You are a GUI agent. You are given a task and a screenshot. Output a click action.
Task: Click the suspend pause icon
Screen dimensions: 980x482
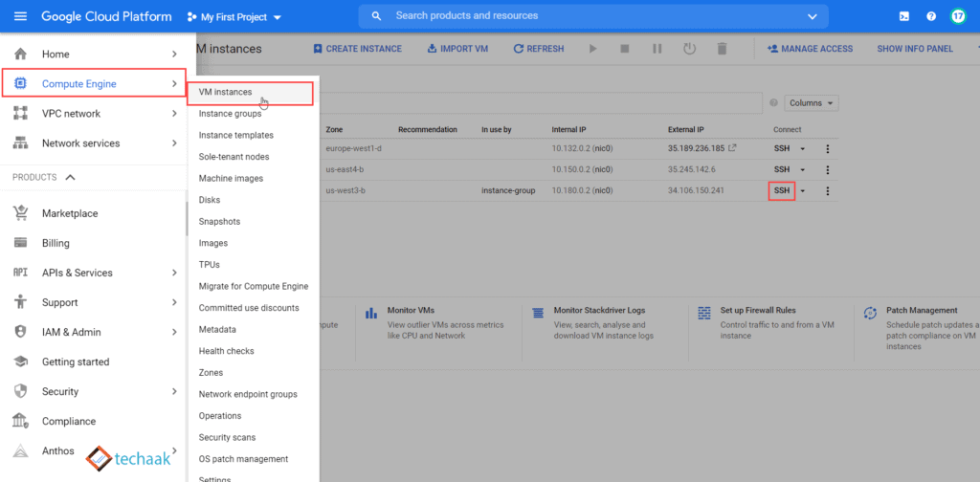point(657,49)
